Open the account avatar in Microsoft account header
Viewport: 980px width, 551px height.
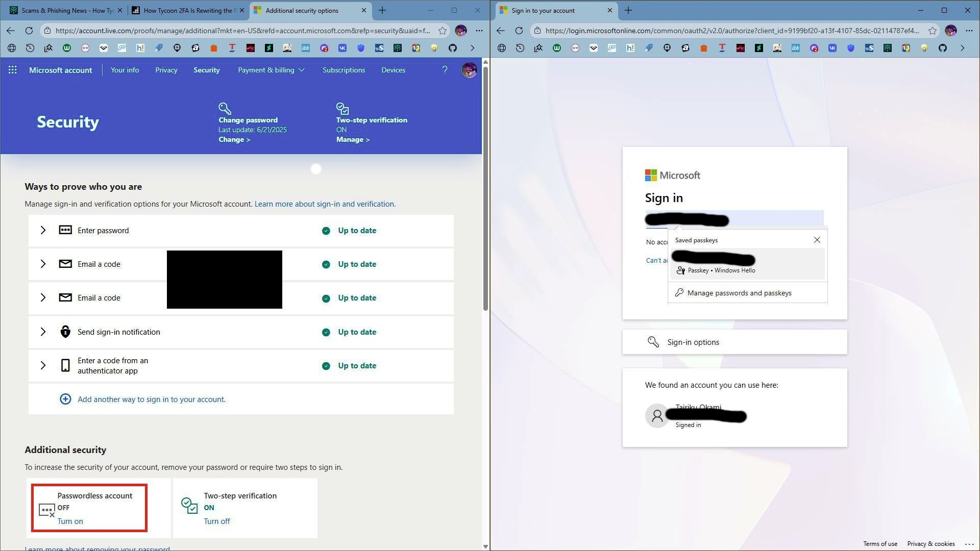tap(469, 70)
